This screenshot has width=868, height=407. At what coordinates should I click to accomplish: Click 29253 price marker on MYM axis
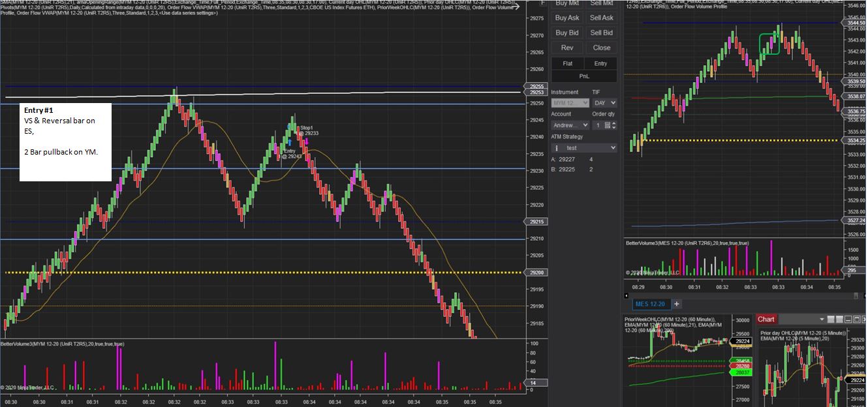[x=536, y=92]
